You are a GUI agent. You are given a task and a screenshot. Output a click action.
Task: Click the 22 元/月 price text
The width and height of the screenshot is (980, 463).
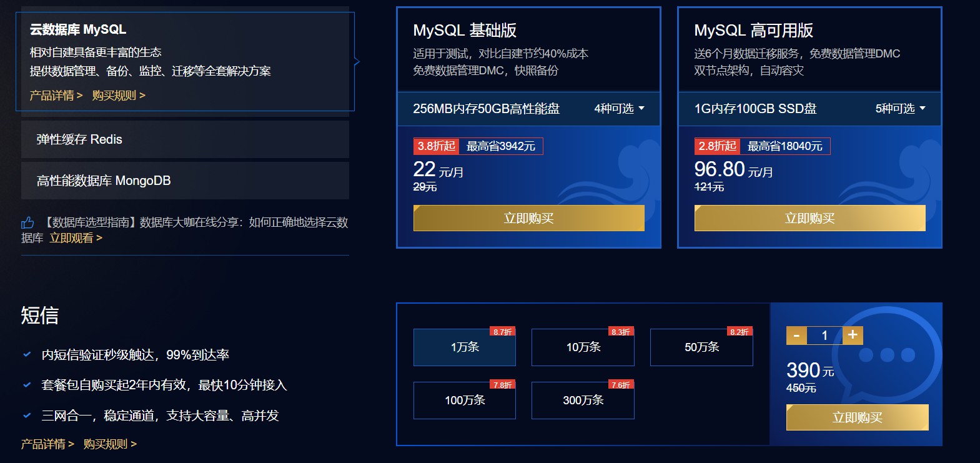click(x=438, y=169)
